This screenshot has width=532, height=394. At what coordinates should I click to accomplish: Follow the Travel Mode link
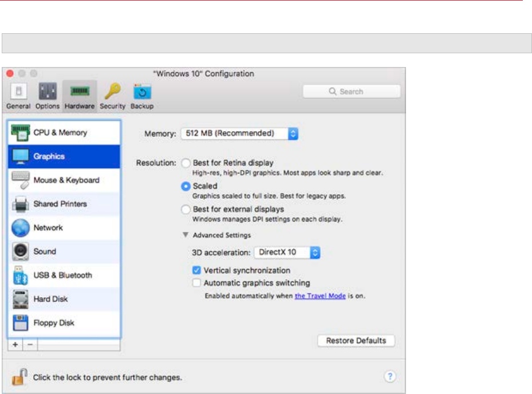(x=320, y=296)
